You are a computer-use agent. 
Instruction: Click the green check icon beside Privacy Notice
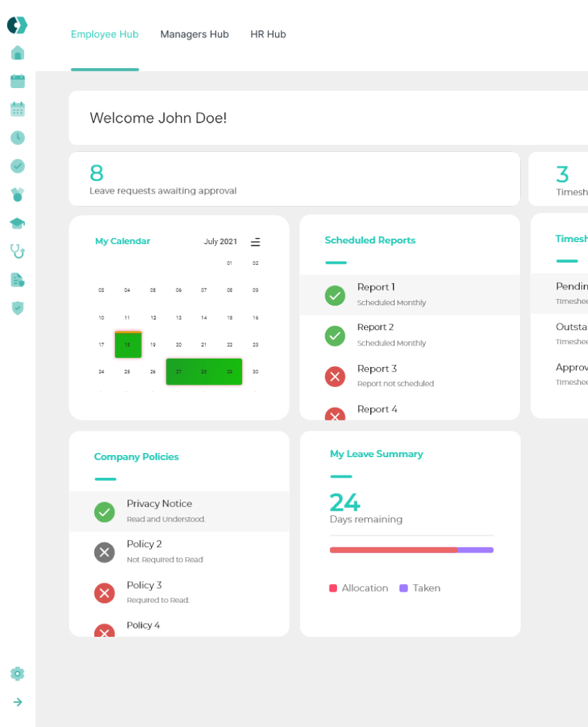pos(105,512)
